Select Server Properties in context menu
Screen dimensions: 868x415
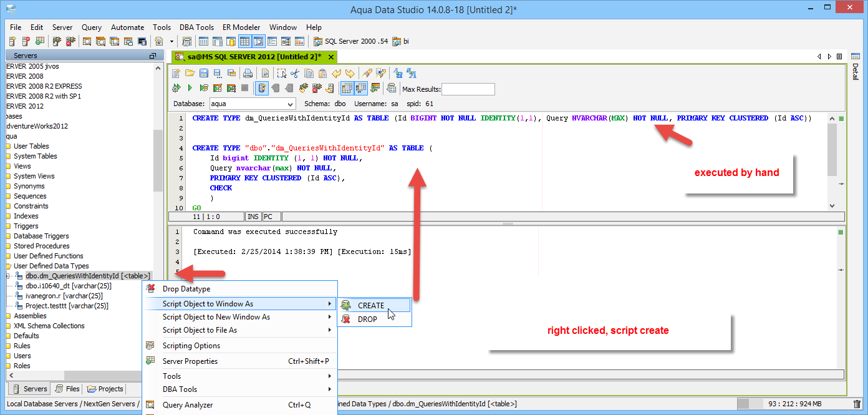(x=240, y=361)
